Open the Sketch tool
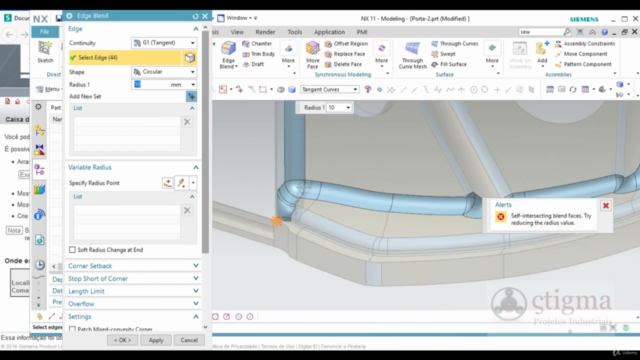Image resolution: width=640 pixels, height=360 pixels. coord(45,52)
